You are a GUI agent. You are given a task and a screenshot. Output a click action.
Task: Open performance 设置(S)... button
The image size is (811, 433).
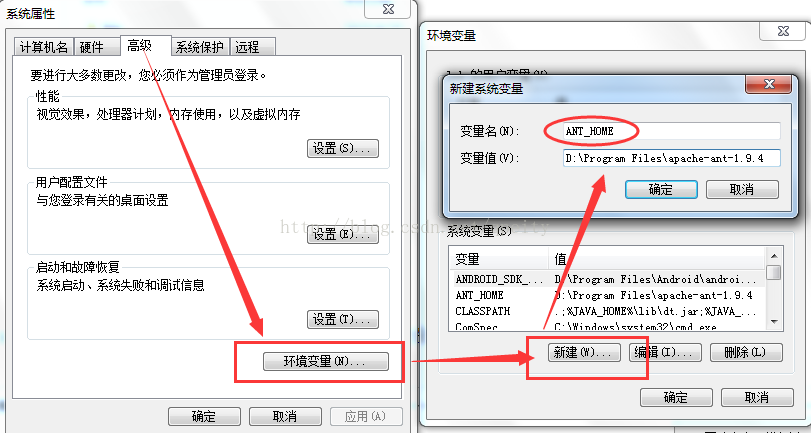click(343, 148)
